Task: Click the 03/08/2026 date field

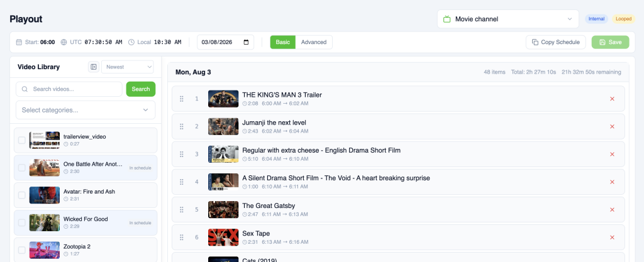Action: coord(226,42)
